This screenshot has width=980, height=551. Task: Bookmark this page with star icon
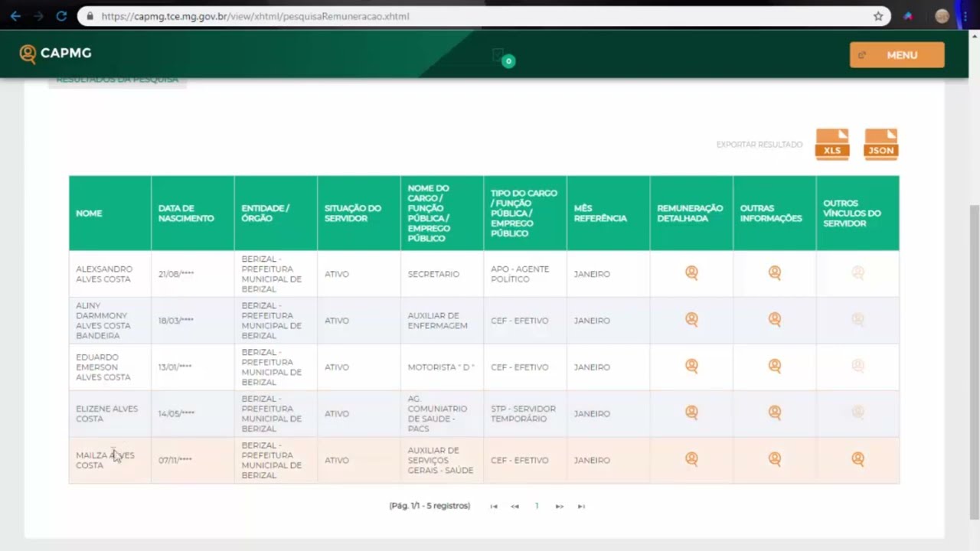point(878,16)
